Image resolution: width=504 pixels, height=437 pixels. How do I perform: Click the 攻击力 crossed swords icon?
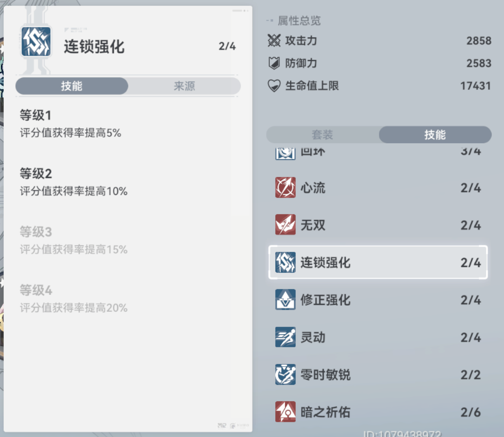[274, 40]
